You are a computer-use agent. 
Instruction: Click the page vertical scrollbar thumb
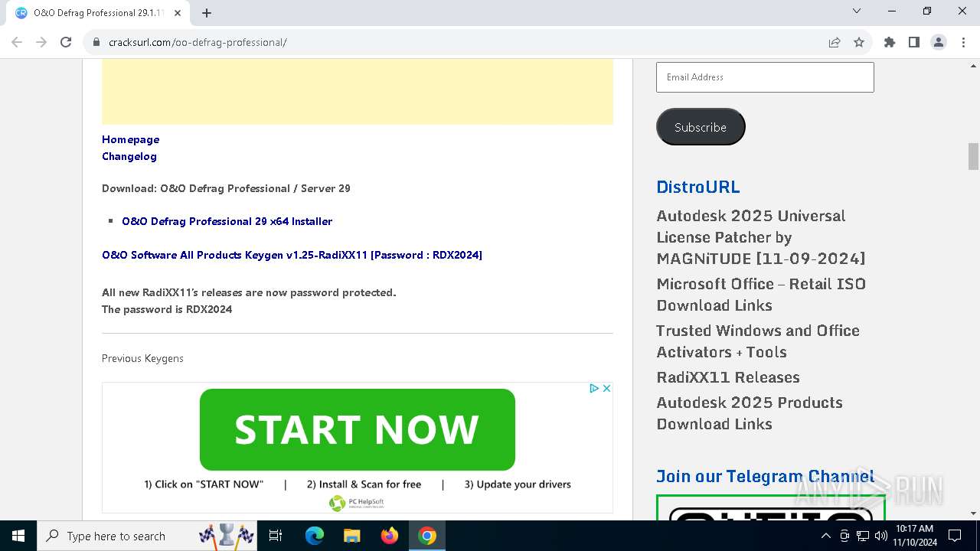point(973,156)
